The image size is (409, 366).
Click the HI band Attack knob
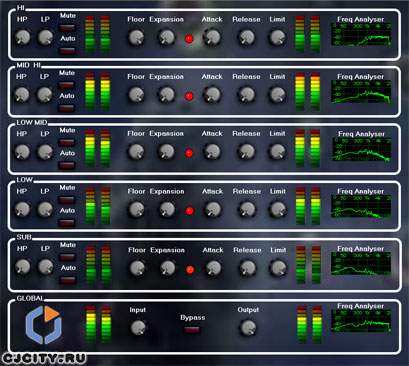(x=212, y=37)
